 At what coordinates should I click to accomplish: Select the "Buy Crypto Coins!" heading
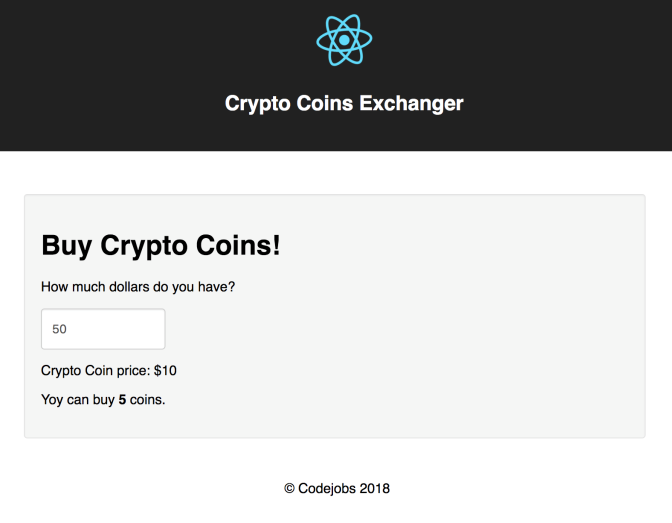pos(161,244)
